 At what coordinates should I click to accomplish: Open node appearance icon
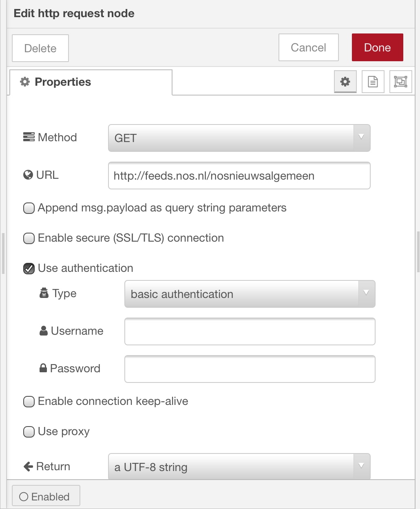[x=400, y=82]
